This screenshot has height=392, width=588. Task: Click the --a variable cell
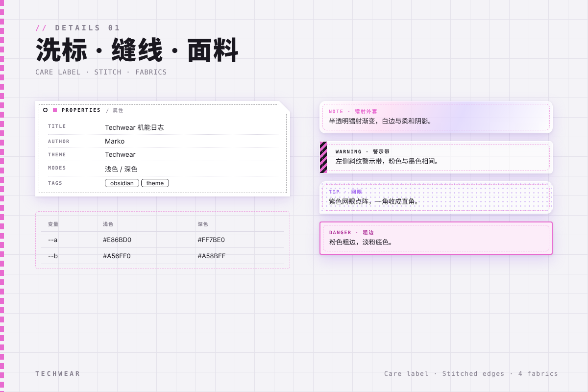click(x=53, y=240)
